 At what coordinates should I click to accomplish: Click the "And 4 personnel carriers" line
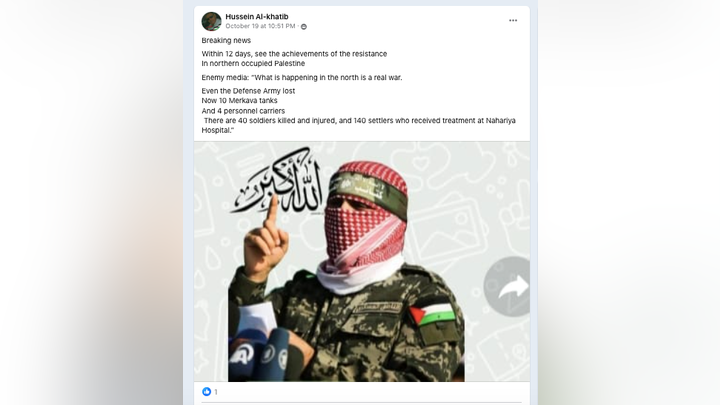243,111
